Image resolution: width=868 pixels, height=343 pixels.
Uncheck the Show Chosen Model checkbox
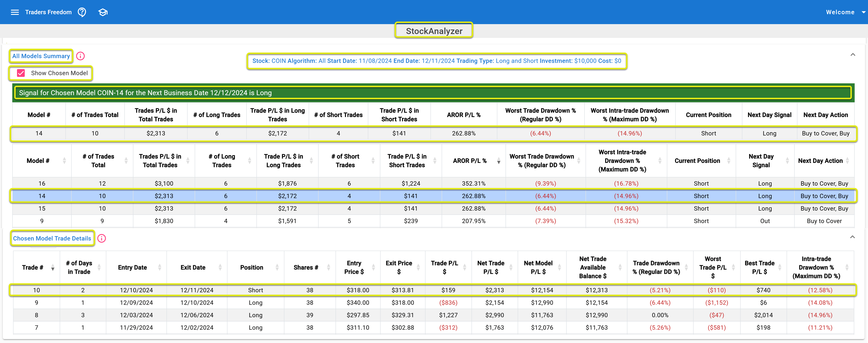point(21,73)
